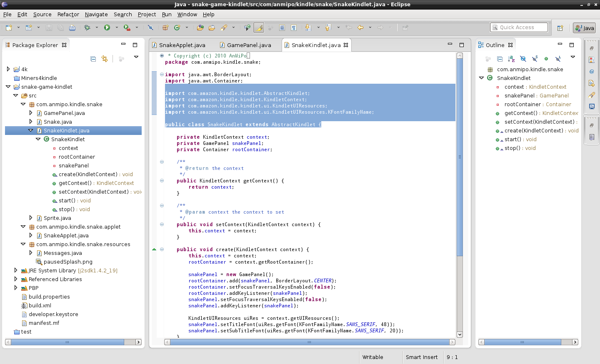The height and width of the screenshot is (364, 600).
Task: Toggle Link with Editor in Package Explorer
Action: pos(105,59)
